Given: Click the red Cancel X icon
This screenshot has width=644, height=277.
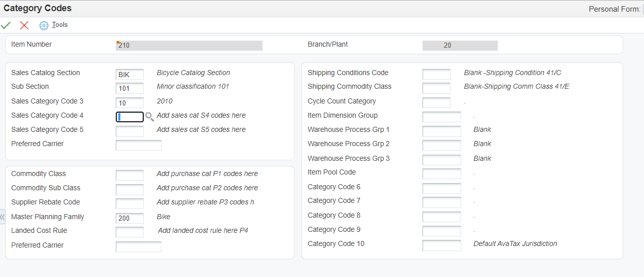Looking at the screenshot, I should click(x=24, y=25).
